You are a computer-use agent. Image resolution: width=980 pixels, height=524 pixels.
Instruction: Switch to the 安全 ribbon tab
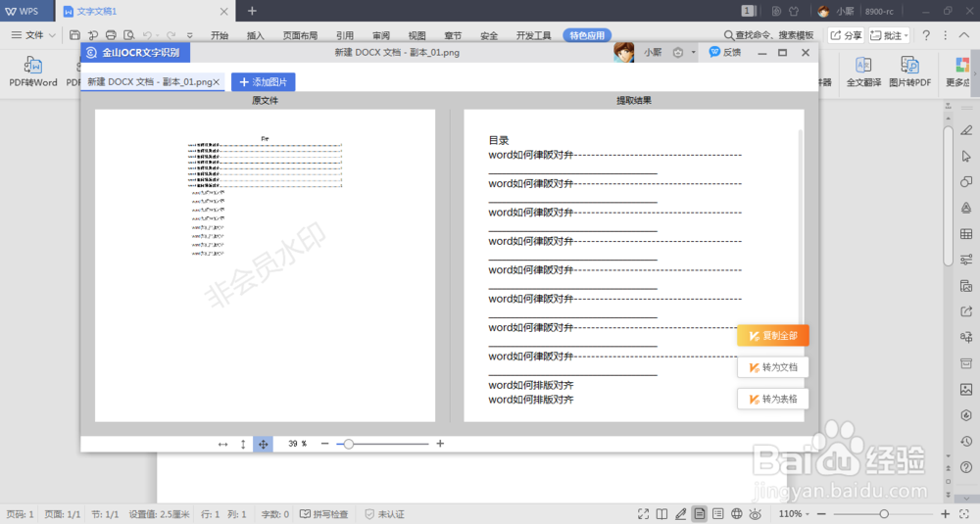(x=489, y=35)
